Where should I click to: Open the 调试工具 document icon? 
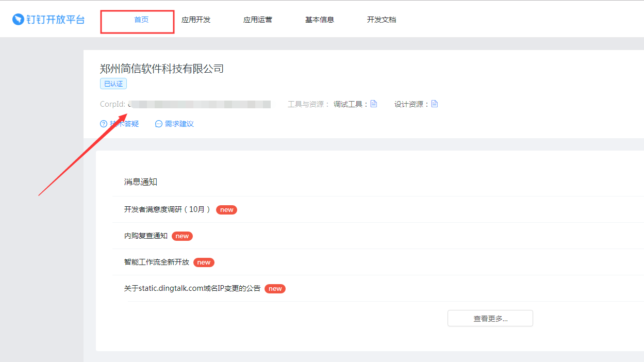tap(374, 104)
